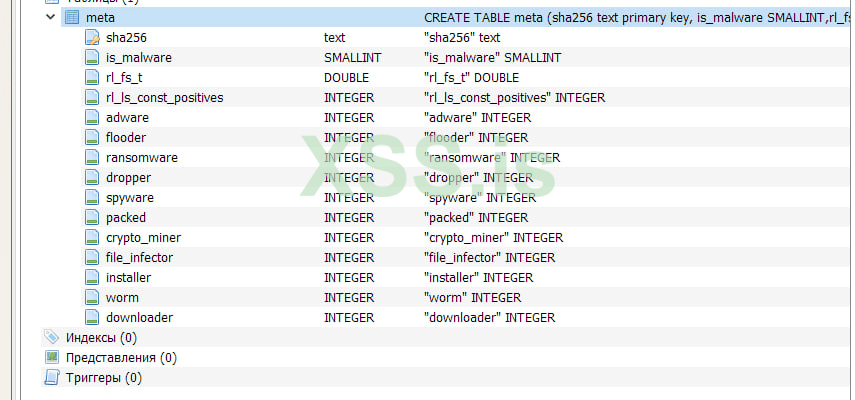855x400 pixels.
Task: Select the worm column name
Action: [x=122, y=298]
